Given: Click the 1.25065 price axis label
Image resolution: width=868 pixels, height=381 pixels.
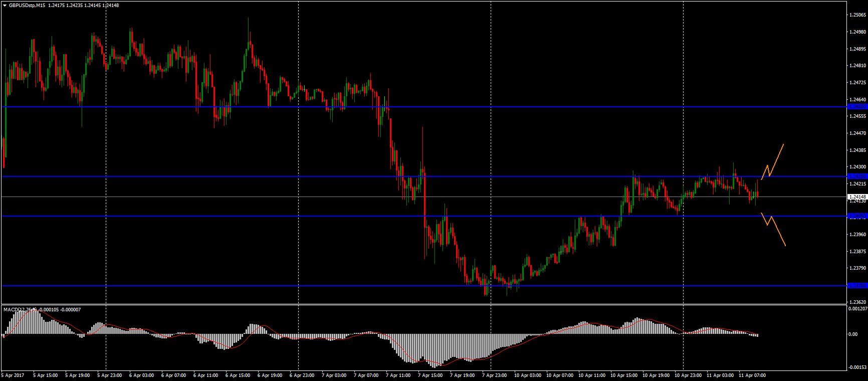Looking at the screenshot, I should [x=858, y=15].
